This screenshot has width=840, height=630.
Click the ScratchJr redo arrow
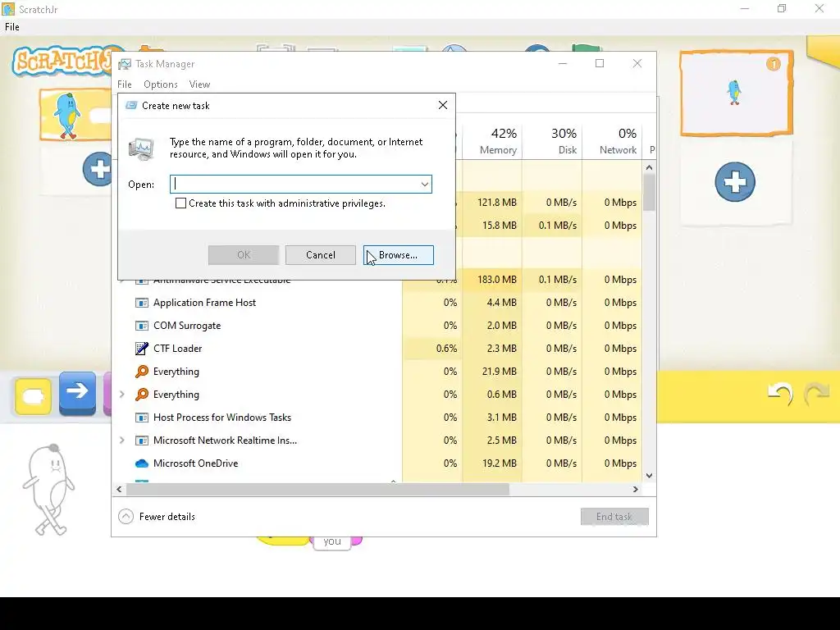817,395
